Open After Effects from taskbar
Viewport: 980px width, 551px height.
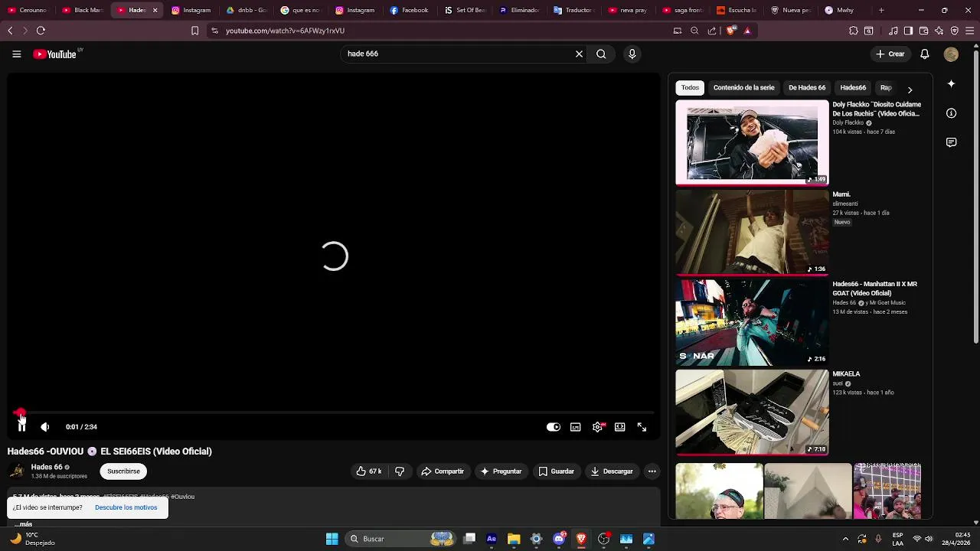point(492,539)
